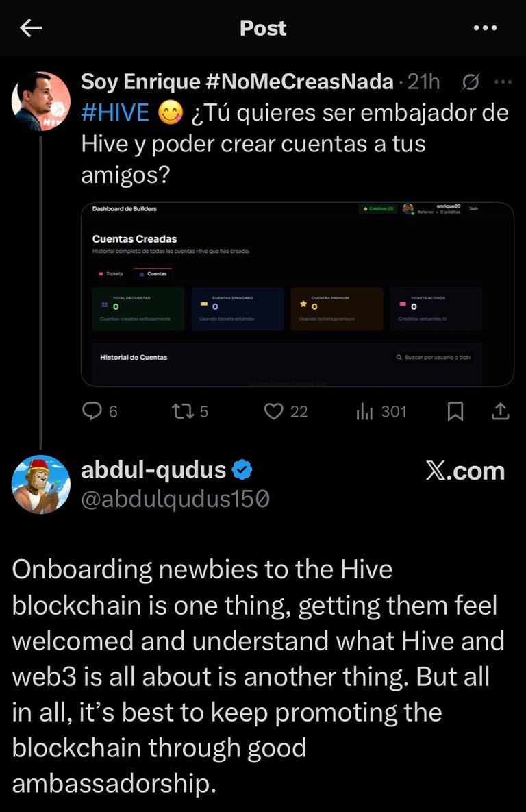Select the Cuentas tab in the dashboard image
The height and width of the screenshot is (812, 526).
[153, 274]
